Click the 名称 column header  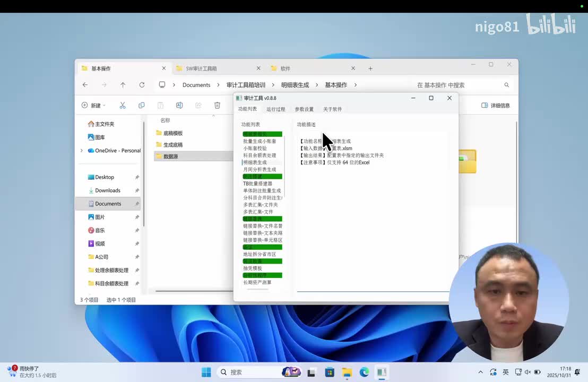(x=165, y=120)
